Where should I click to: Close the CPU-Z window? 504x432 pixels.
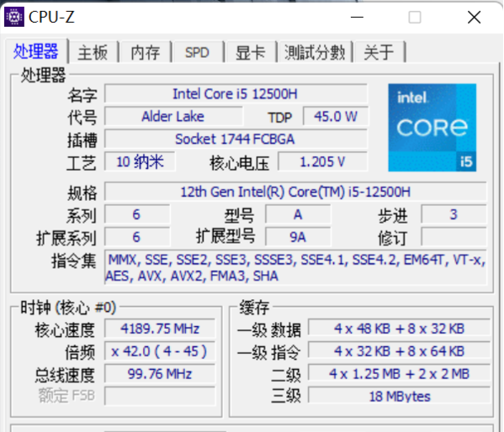coord(474,17)
